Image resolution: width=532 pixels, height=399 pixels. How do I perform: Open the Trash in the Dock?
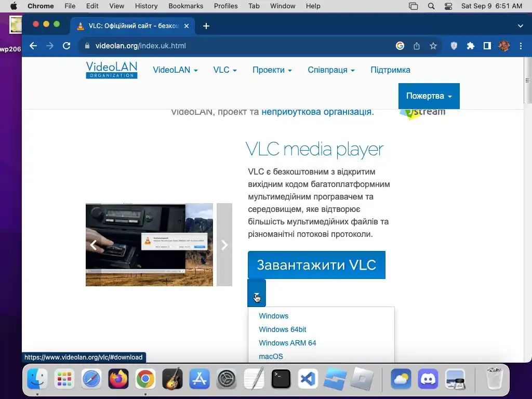494,379
